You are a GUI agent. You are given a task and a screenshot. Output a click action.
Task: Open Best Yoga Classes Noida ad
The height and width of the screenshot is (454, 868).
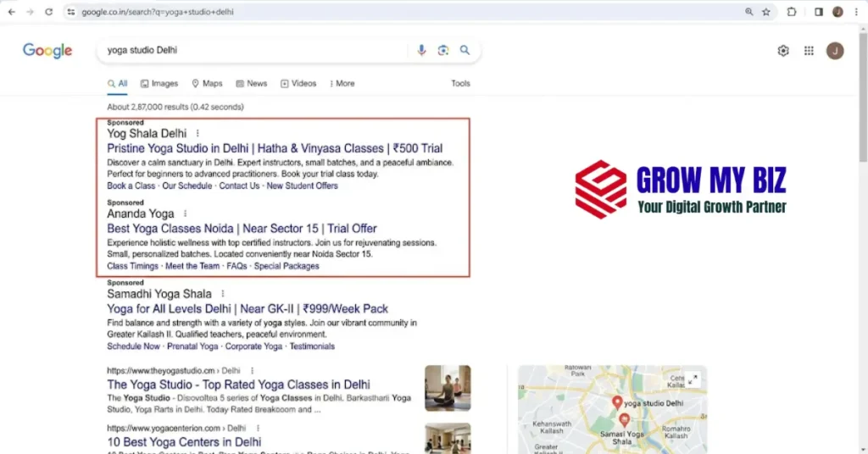pyautogui.click(x=242, y=229)
